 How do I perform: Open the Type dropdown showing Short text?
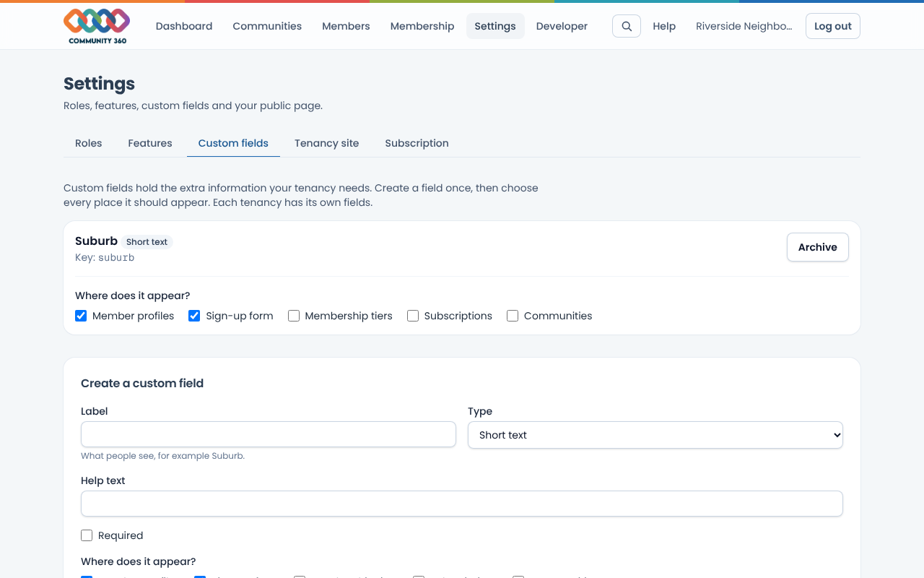click(x=655, y=435)
